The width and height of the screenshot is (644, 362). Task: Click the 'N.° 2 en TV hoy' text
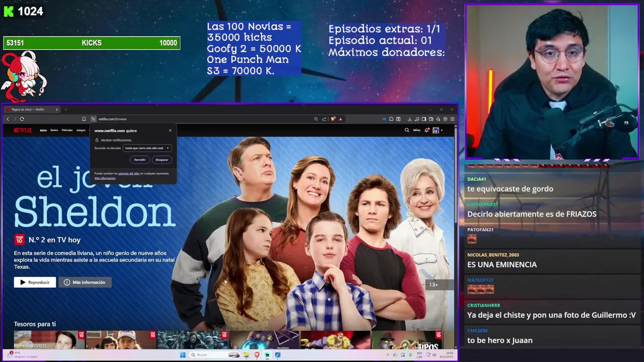coord(54,240)
